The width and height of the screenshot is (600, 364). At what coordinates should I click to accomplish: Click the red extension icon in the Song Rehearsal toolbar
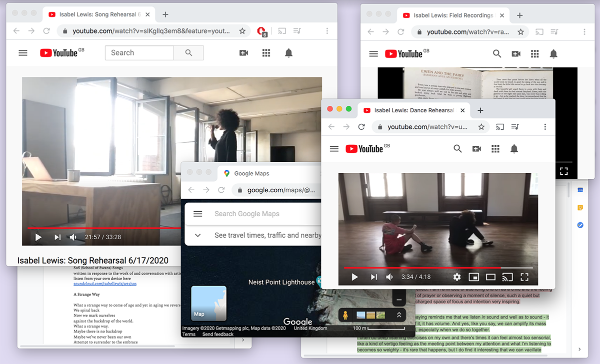261,31
